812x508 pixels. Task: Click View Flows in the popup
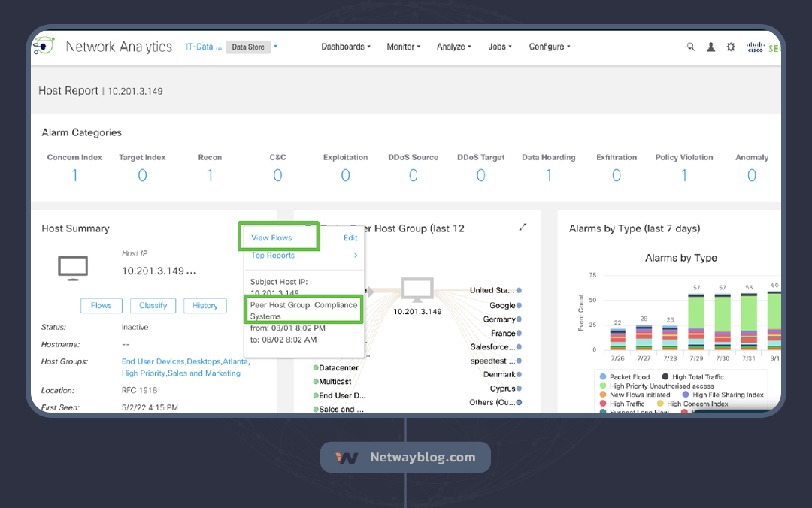(x=271, y=237)
